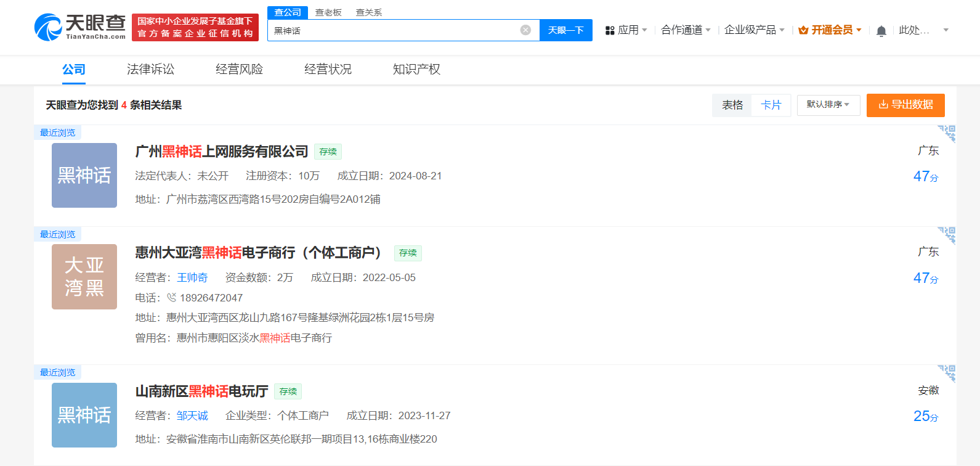Open the 合作通道 dropdown menu
The height and width of the screenshot is (466, 980).
(686, 30)
